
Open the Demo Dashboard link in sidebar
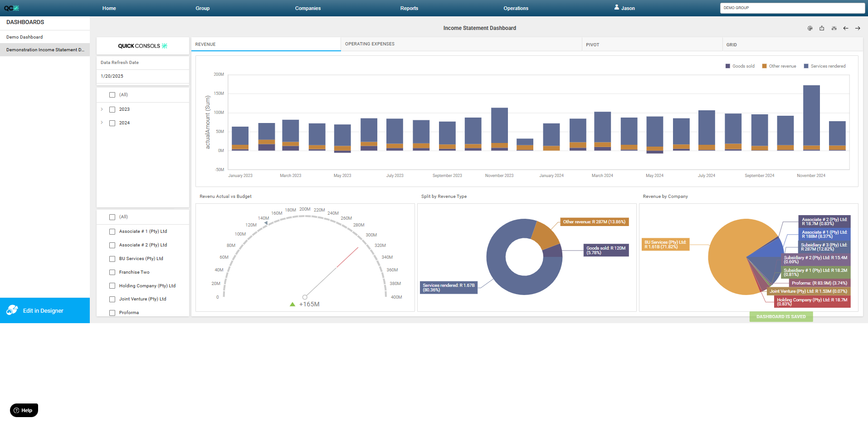pyautogui.click(x=24, y=37)
